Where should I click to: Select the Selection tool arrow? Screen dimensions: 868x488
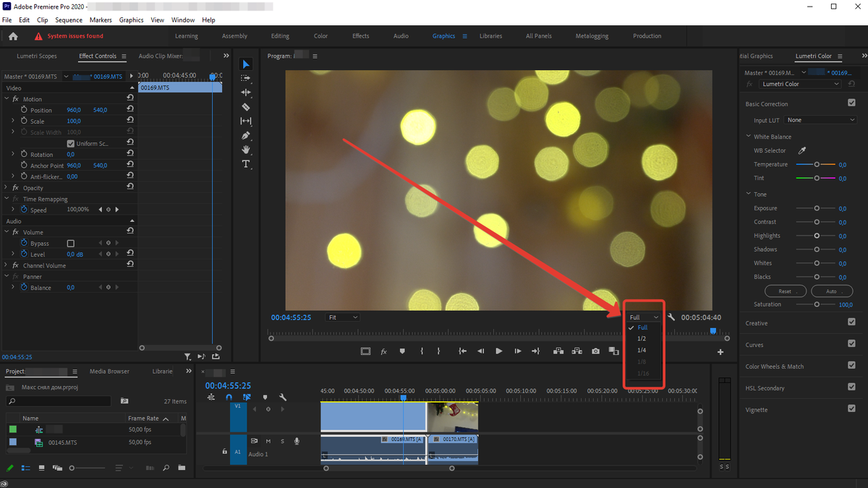[246, 64]
